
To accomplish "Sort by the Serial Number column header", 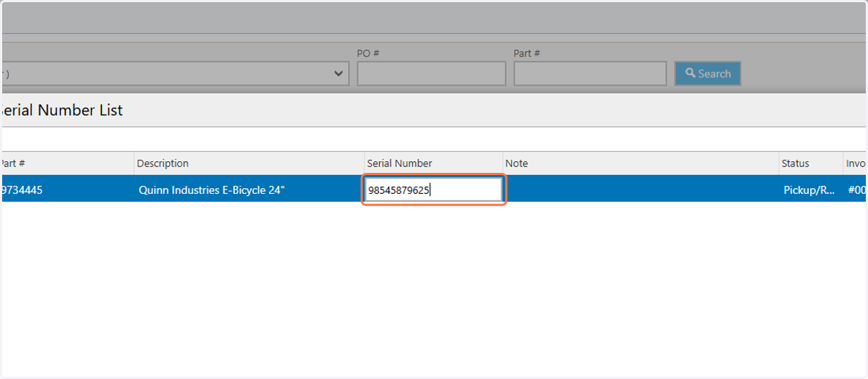I will [x=433, y=163].
